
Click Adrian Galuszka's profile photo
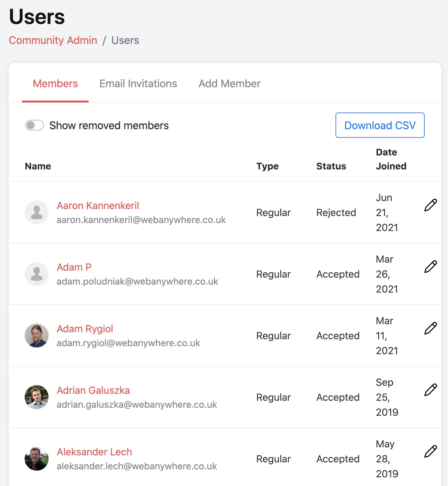pyautogui.click(x=37, y=397)
